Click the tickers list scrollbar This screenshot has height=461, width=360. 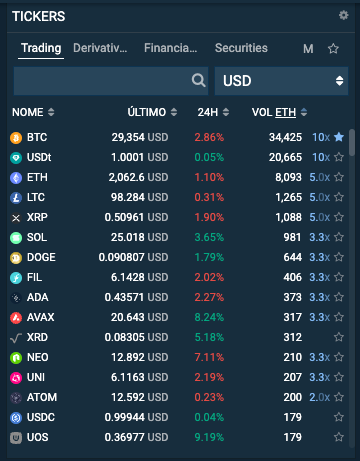pos(352,142)
